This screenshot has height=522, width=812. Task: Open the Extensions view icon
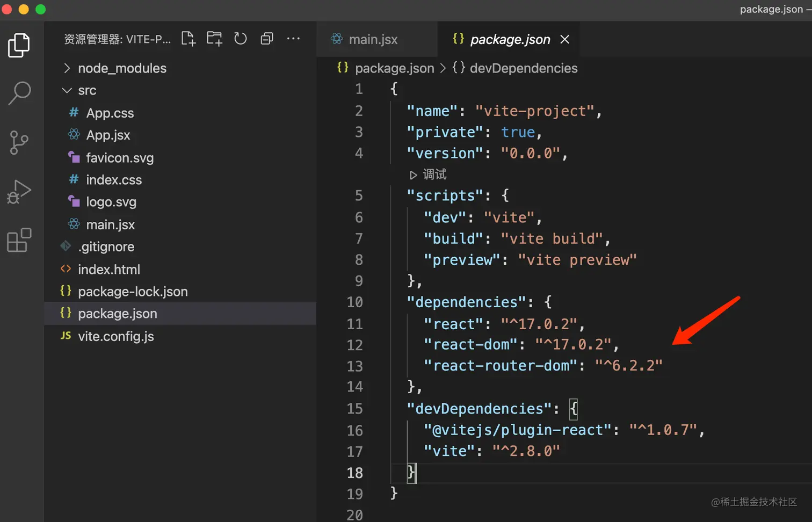(19, 240)
